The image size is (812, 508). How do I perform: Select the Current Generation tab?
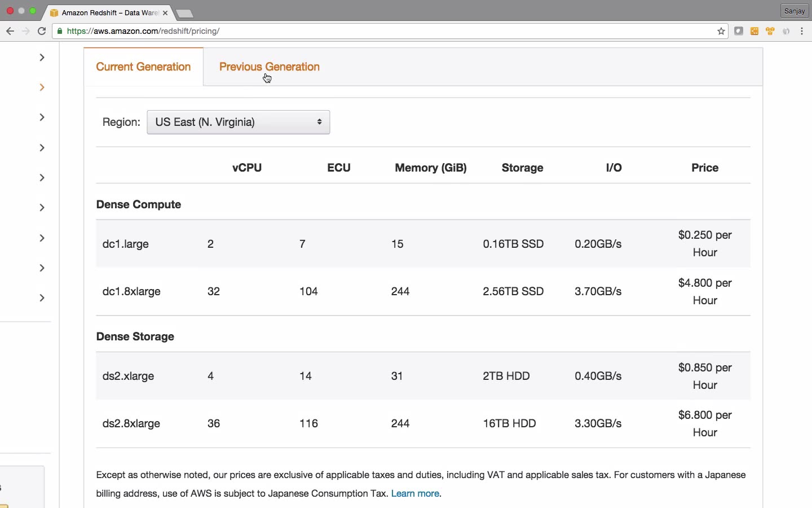pos(144,67)
